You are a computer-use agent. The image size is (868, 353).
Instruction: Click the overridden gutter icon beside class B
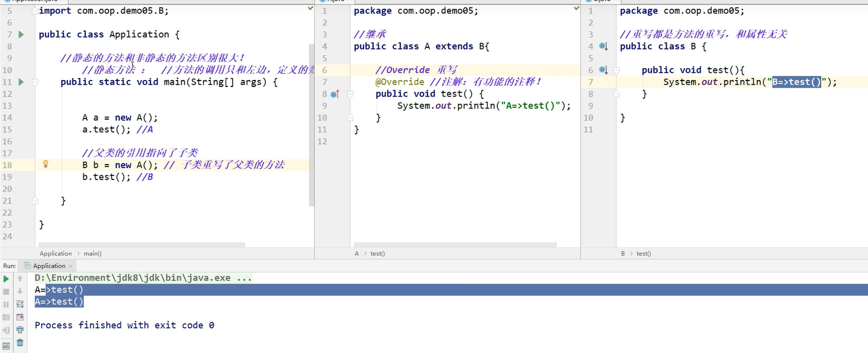tap(603, 46)
